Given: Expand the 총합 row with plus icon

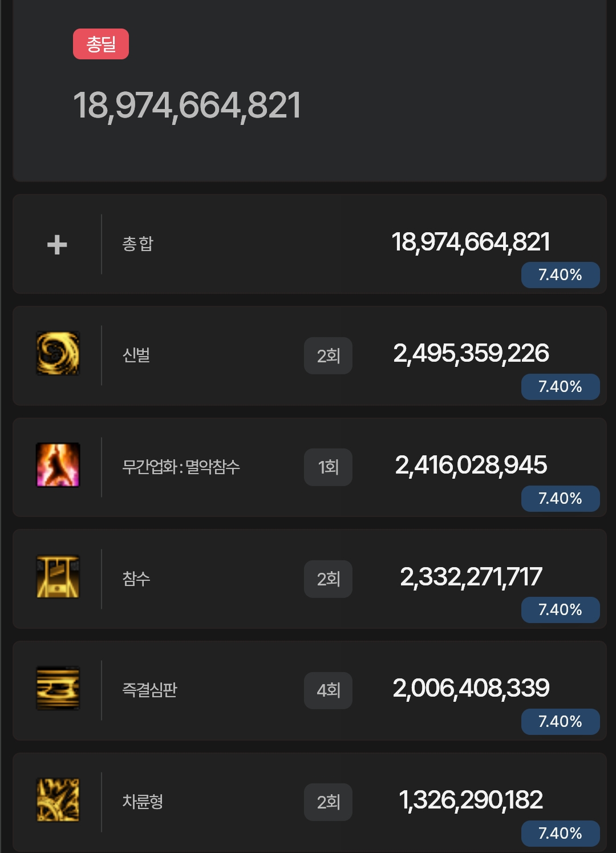Looking at the screenshot, I should pyautogui.click(x=57, y=245).
